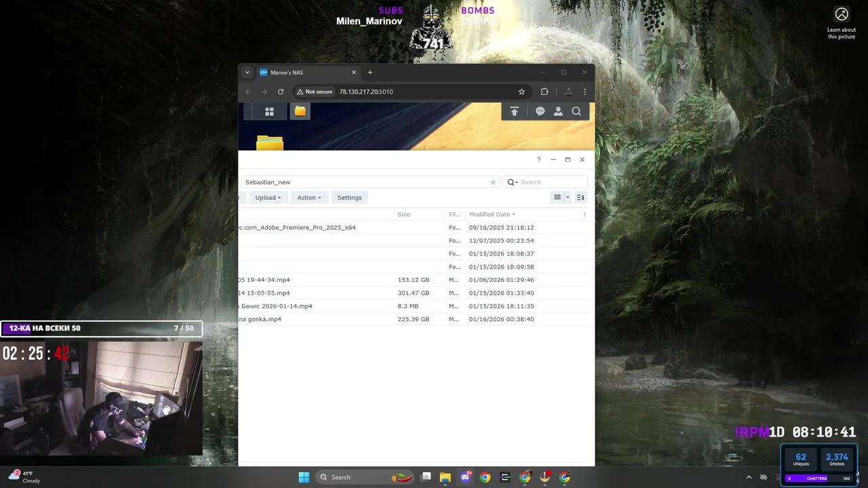Open the DSM upload queue icon
Image resolution: width=868 pixels, height=488 pixels.
[514, 111]
